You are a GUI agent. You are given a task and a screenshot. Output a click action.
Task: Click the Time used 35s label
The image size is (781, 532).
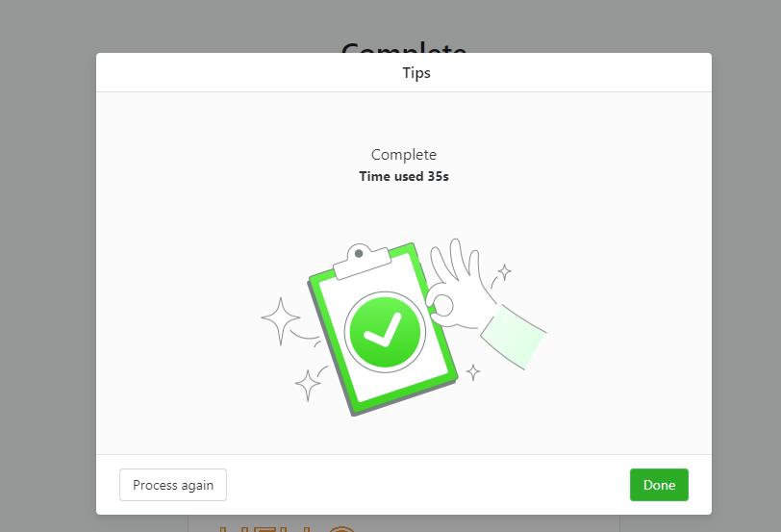pos(403,176)
